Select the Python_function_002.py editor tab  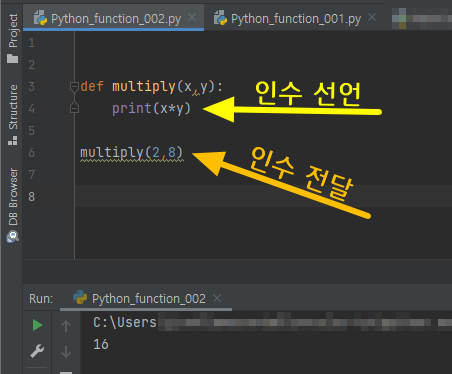[116, 19]
